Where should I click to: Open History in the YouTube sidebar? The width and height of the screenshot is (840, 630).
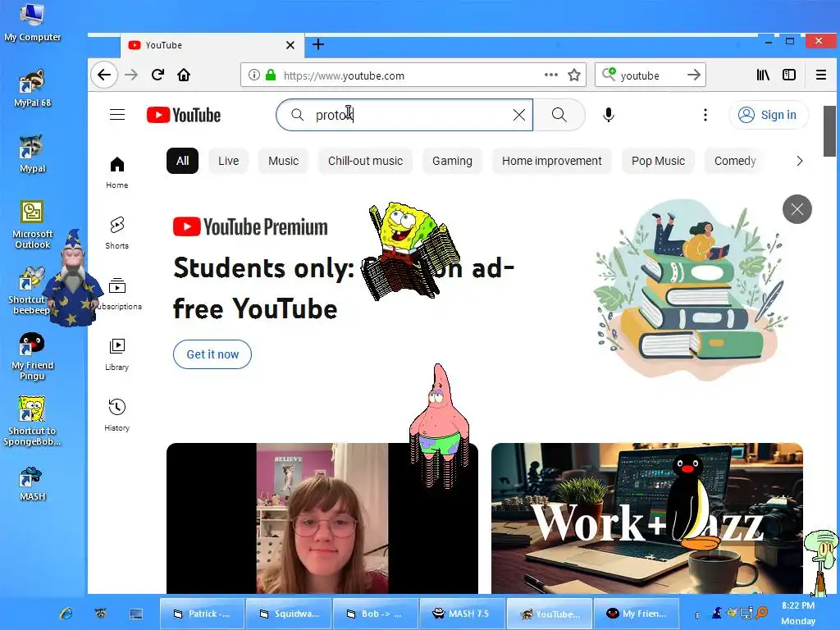point(116,415)
